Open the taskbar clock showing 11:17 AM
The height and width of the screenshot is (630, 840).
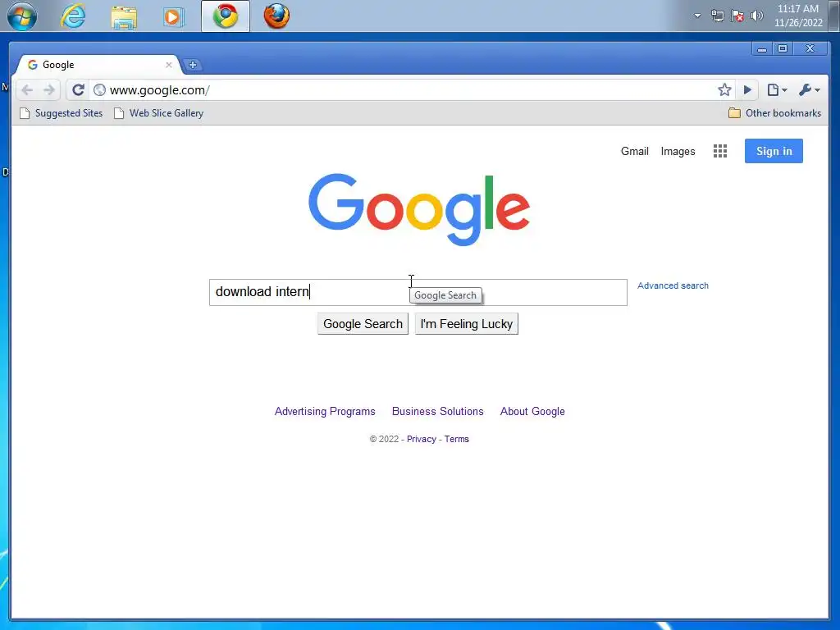(797, 16)
